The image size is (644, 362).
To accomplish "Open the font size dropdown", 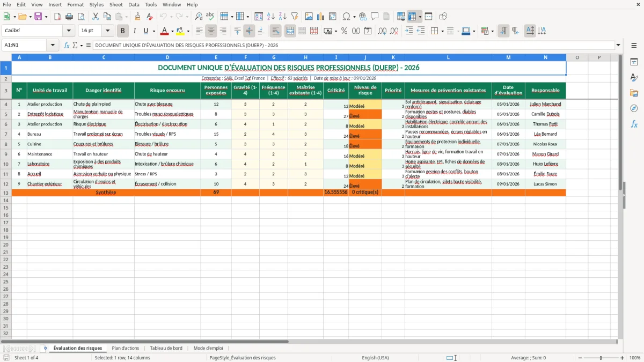I will (x=107, y=31).
